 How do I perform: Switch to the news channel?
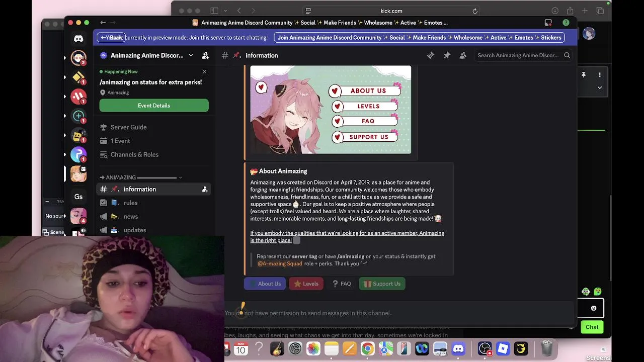pyautogui.click(x=153, y=216)
